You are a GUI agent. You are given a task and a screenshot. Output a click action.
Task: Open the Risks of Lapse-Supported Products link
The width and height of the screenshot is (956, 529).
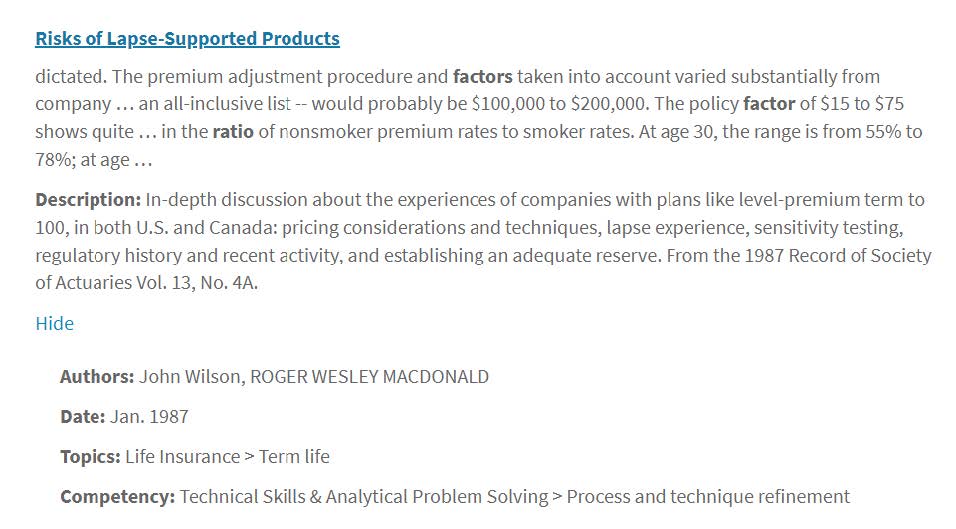pyautogui.click(x=187, y=38)
